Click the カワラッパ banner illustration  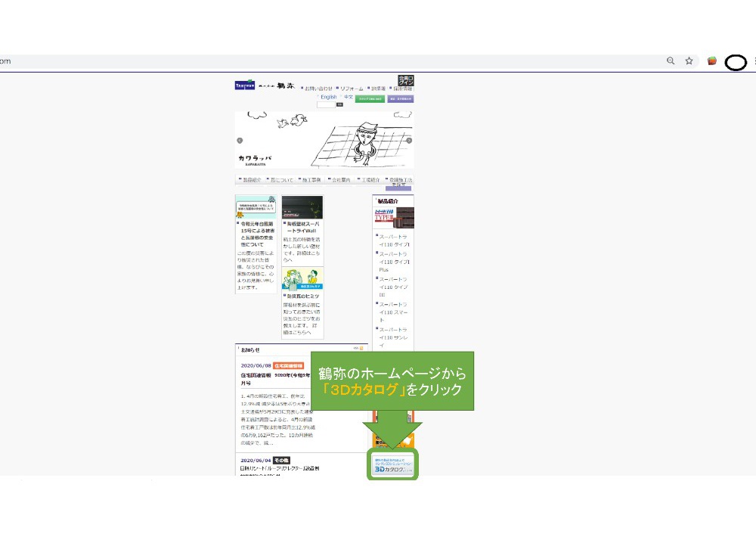coord(324,140)
